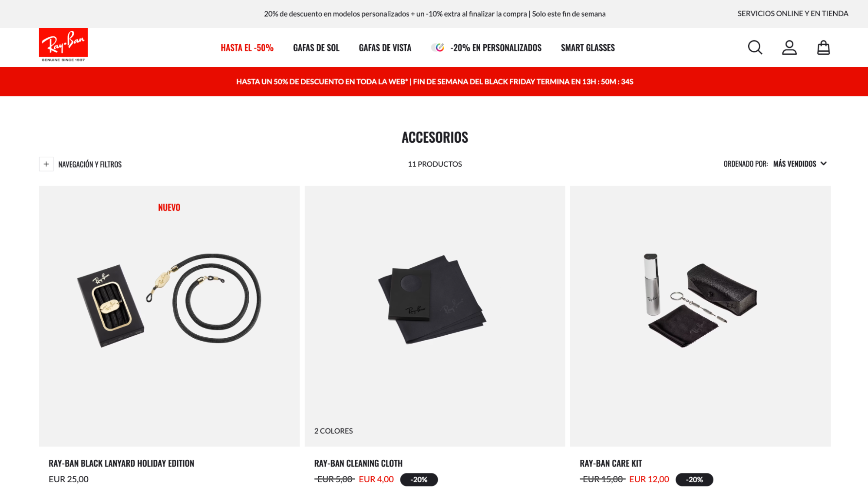Open the search magnifier icon
Screen dimensions: 868x494
pyautogui.click(x=755, y=47)
